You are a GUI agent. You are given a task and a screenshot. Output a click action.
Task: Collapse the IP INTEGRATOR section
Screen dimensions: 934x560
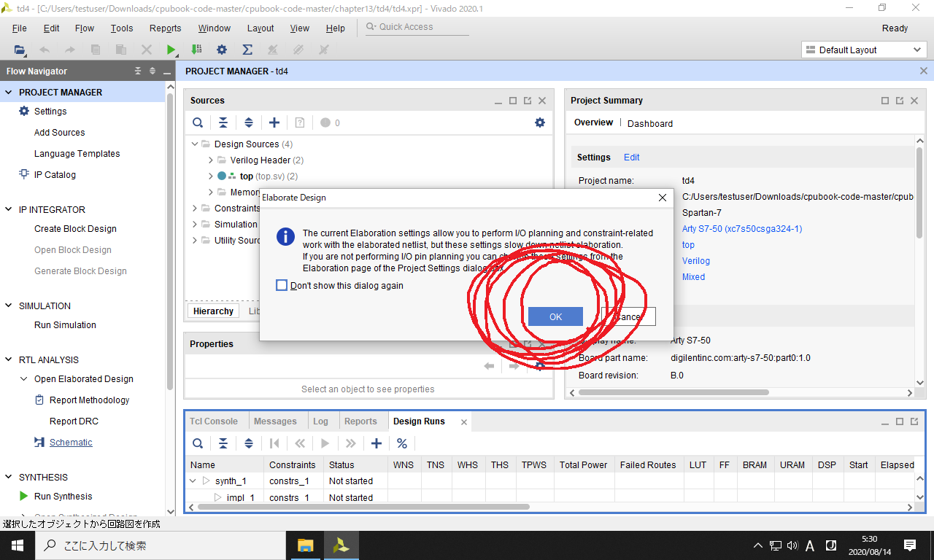(9, 209)
